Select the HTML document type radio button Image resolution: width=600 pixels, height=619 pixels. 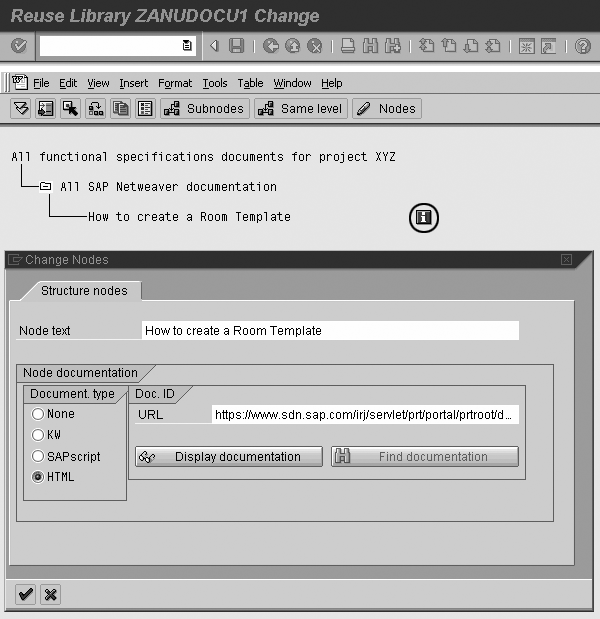coord(38,477)
